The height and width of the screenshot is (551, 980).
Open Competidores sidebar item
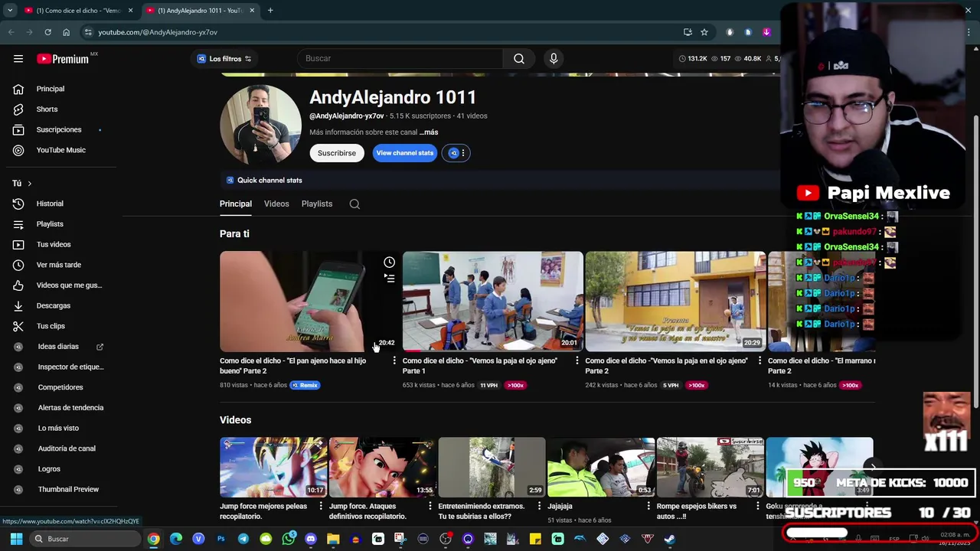click(x=60, y=387)
